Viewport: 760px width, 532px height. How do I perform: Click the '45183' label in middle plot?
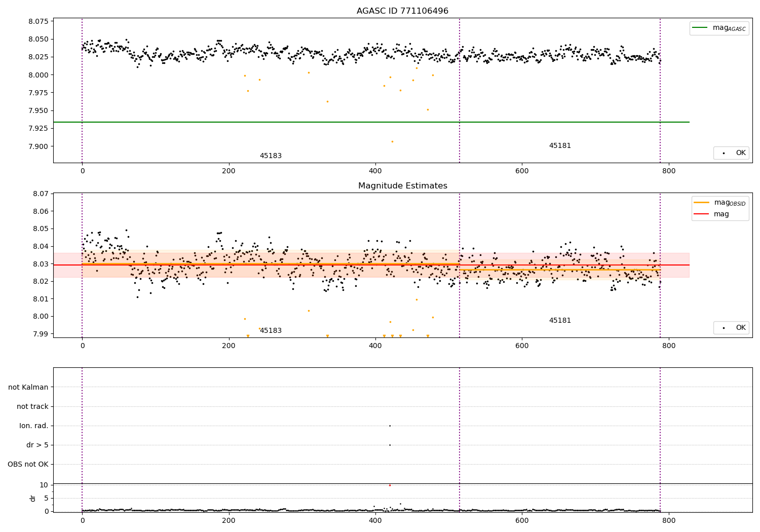[x=271, y=331]
